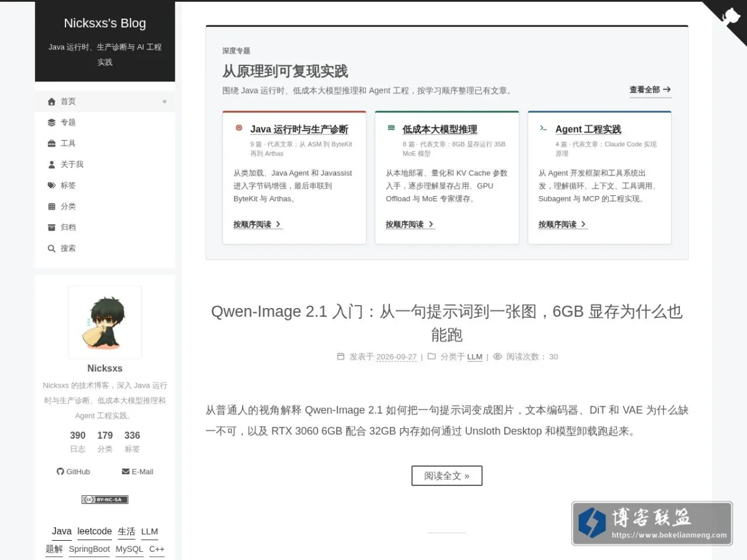747x560 pixels.
Task: Open the Agent 工程实践 card title
Action: (x=588, y=129)
